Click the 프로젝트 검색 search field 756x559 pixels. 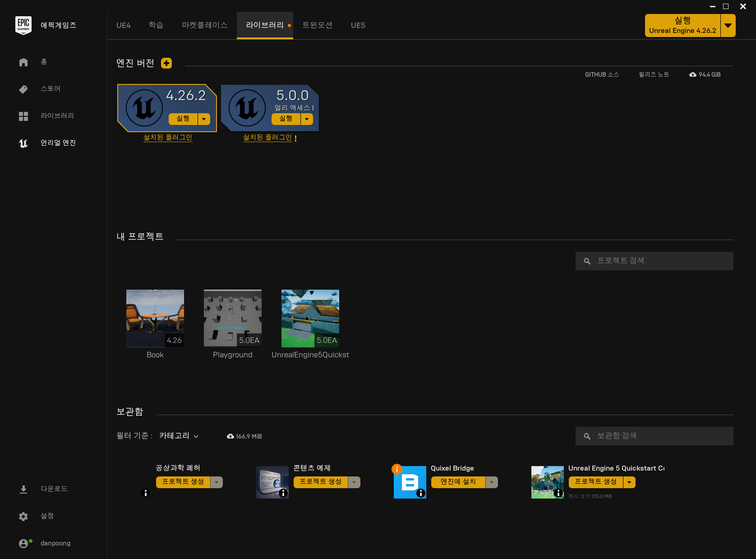click(x=655, y=261)
